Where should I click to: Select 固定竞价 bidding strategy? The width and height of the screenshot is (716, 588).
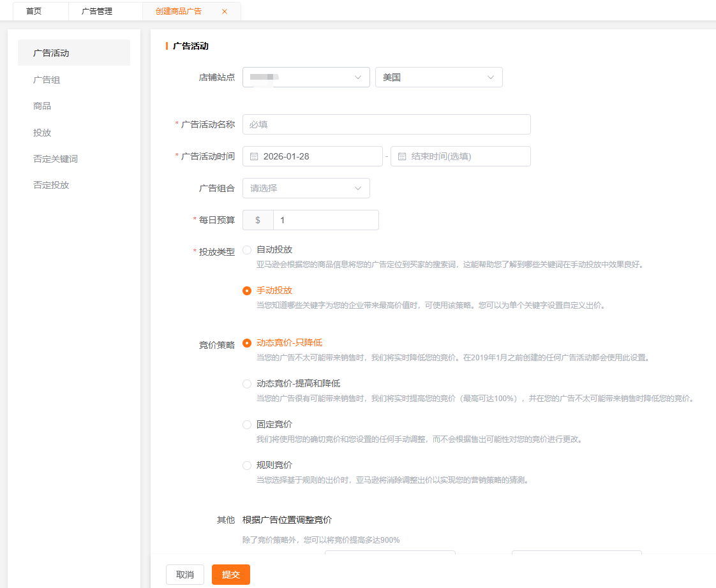247,425
